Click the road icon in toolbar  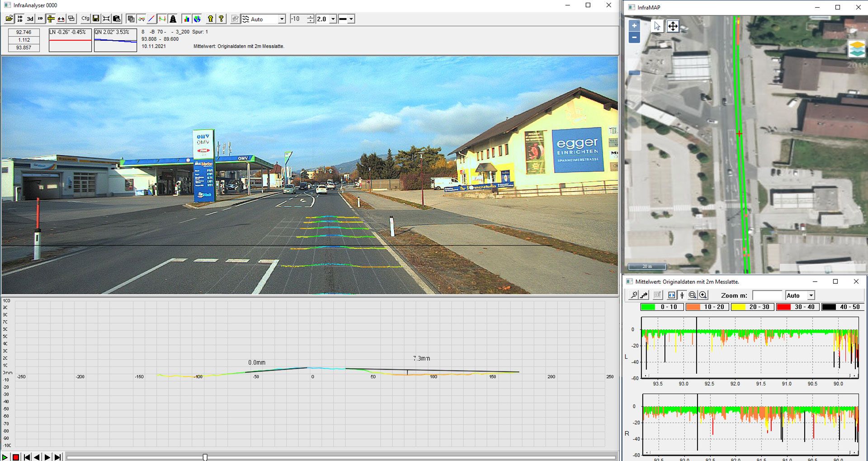point(173,19)
